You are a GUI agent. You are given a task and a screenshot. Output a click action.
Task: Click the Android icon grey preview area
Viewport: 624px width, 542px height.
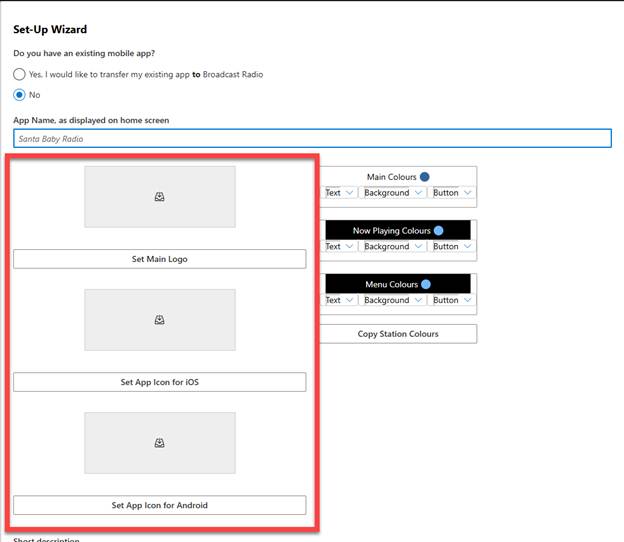(x=160, y=443)
